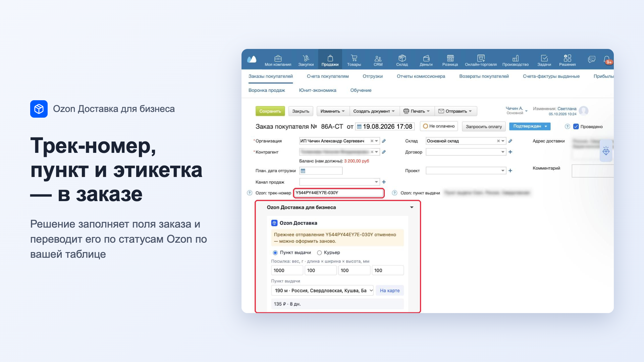Switch to Отгрузки tab
The image size is (644, 362).
(x=373, y=76)
